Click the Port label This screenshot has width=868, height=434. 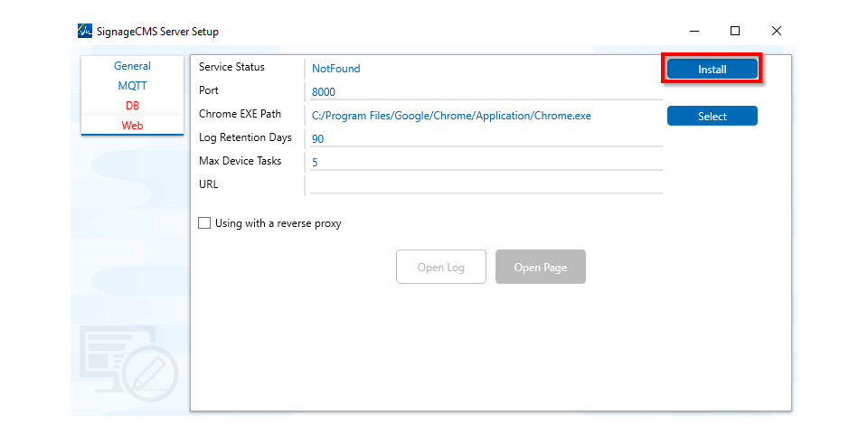coord(209,90)
